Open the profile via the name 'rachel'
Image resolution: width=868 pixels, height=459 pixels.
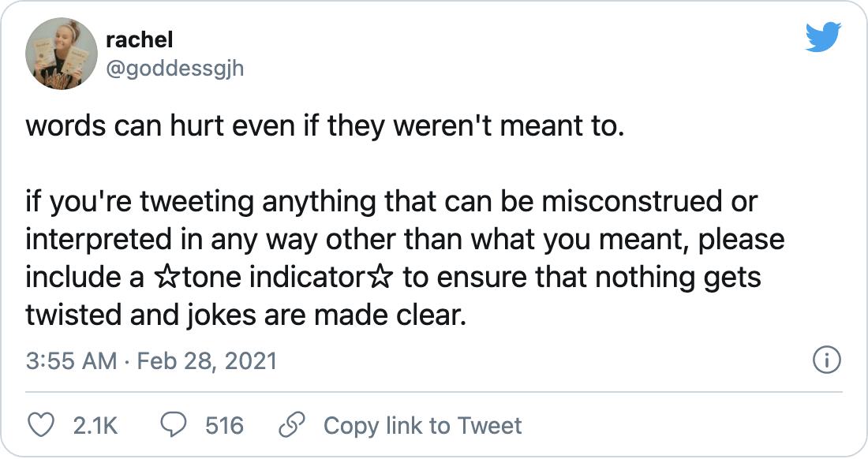tap(139, 39)
